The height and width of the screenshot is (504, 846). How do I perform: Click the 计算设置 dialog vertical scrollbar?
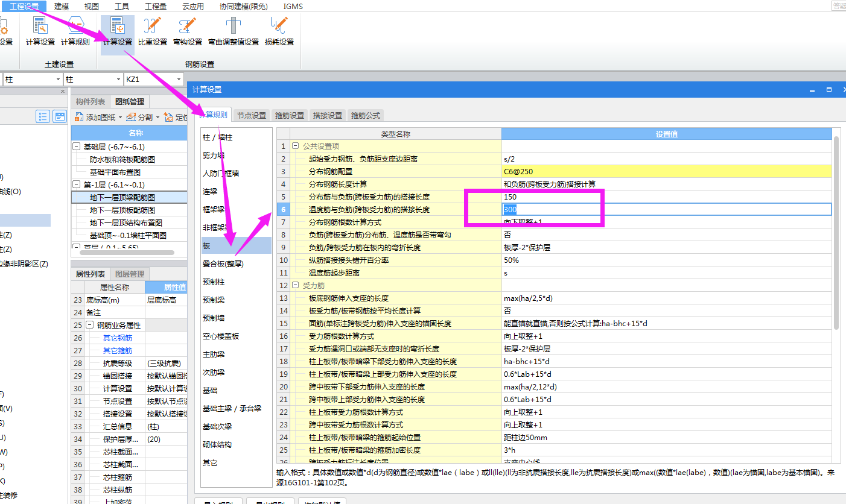[836, 233]
